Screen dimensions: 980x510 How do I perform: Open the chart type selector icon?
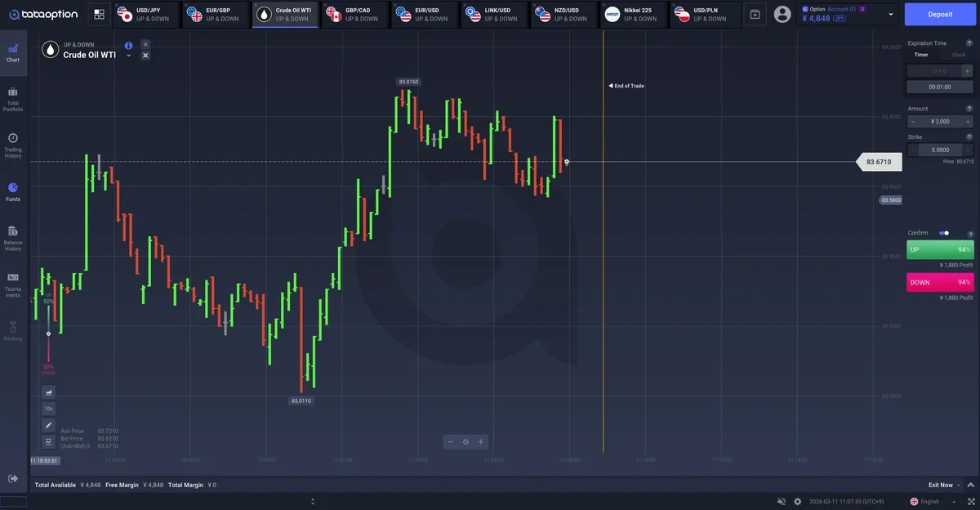[48, 392]
